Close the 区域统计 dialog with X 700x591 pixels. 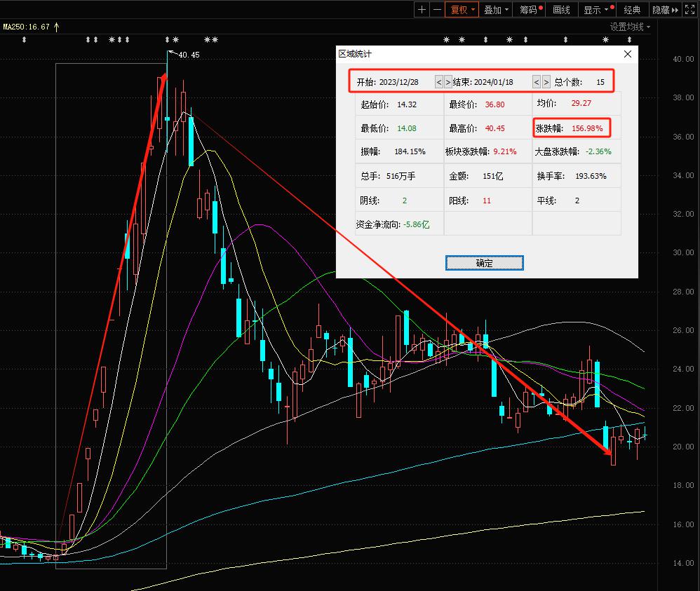click(628, 54)
